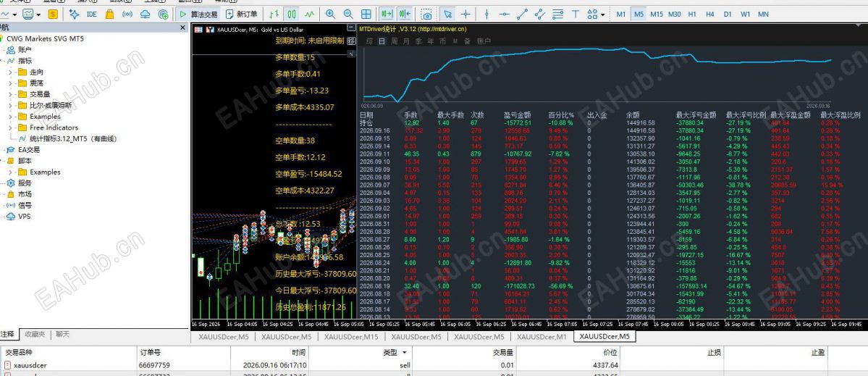The width and height of the screenshot is (868, 376).
Task: Minimize the XAUUSDcer chart window
Action: click(350, 28)
